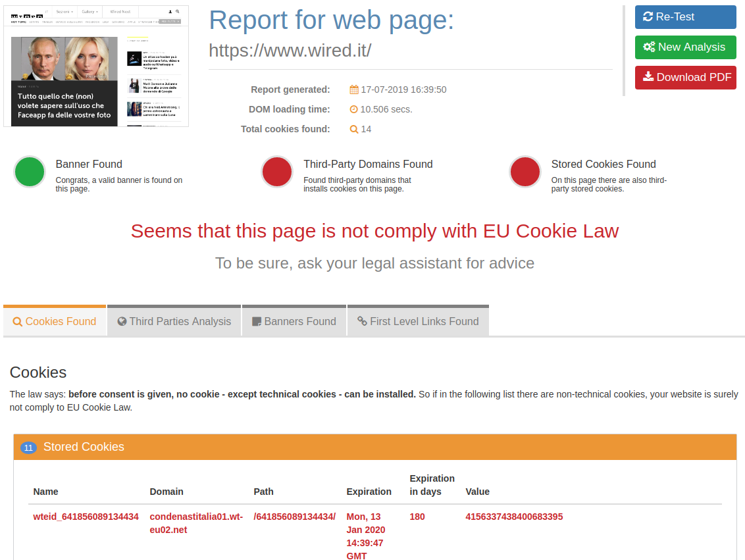This screenshot has height=560, width=745.
Task: Collapse the Stored Cookies panel header
Action: click(375, 447)
